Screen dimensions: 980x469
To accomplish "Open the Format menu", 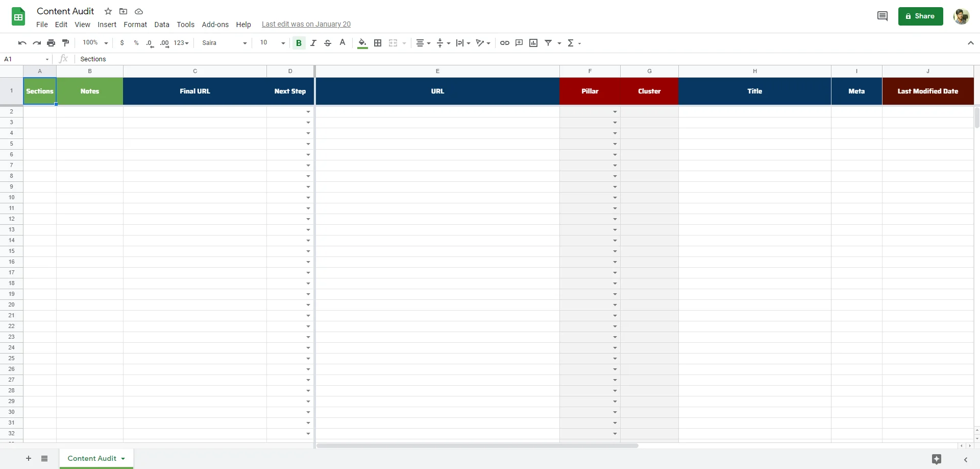I will click(135, 25).
